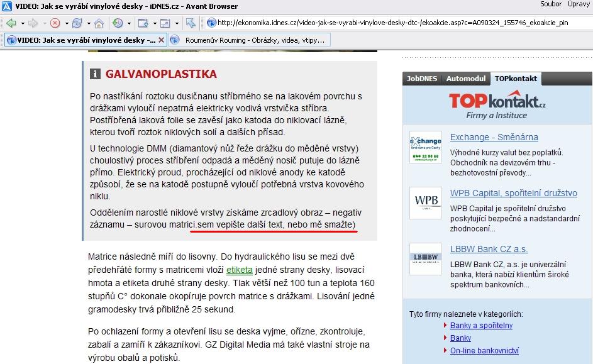
Task: Select the TOPkontakt tab
Action: [516, 79]
